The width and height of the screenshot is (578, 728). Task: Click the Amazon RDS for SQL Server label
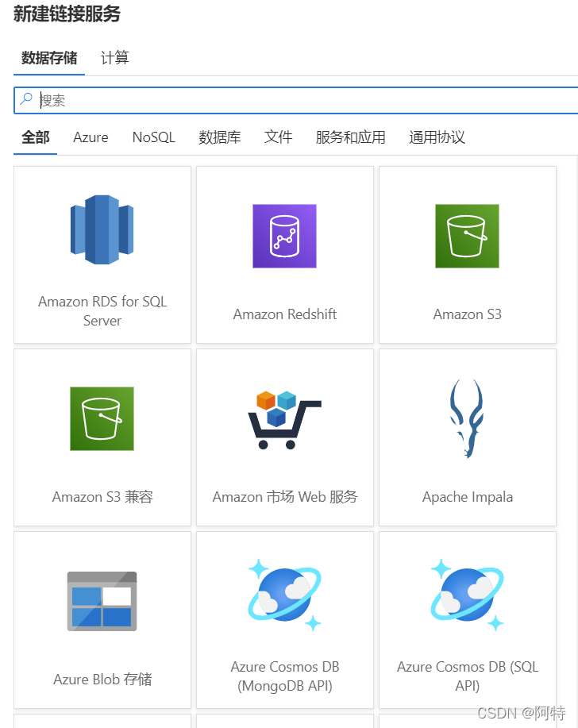click(102, 311)
